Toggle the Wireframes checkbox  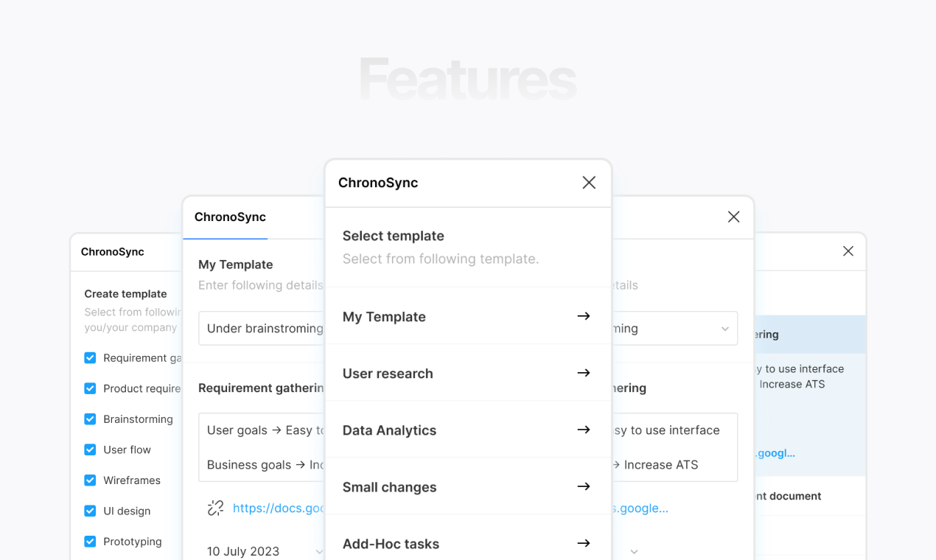coord(90,480)
